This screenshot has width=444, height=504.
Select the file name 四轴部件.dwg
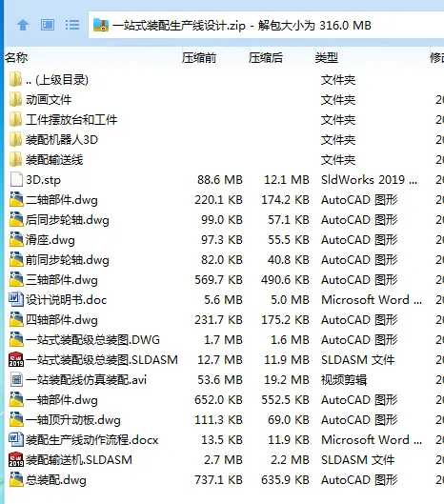(62, 320)
